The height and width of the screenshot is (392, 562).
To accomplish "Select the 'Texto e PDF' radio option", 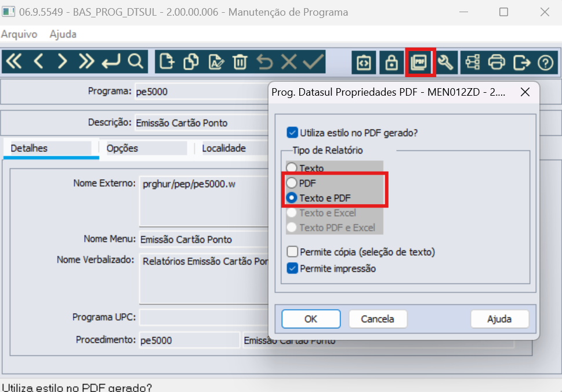I will tap(291, 198).
